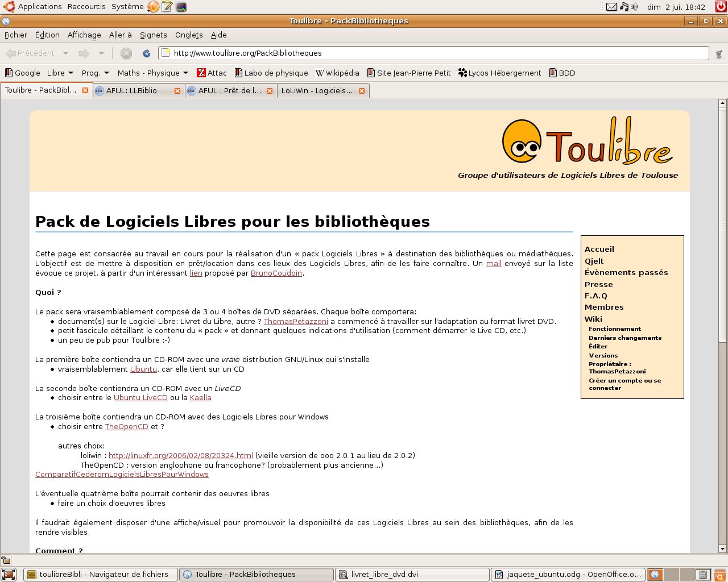Close the LoLiWin - Logiciels tab
The height and width of the screenshot is (582, 728).
tap(362, 91)
